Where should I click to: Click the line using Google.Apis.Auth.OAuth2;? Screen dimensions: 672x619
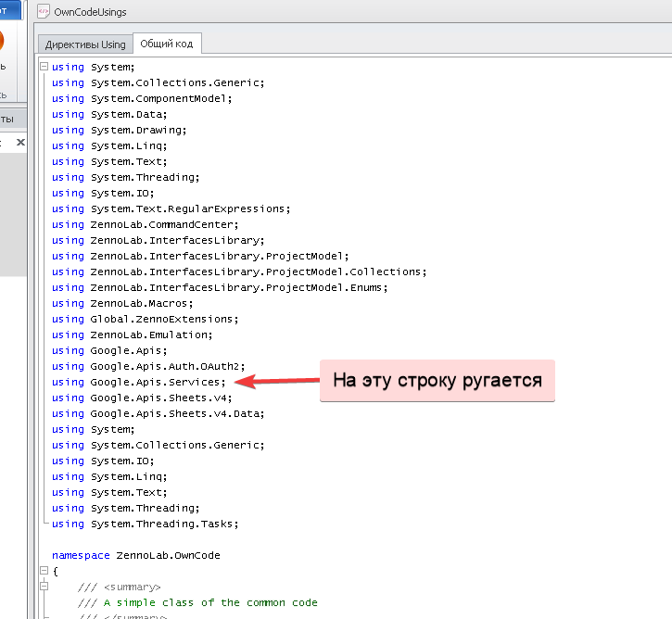tap(148, 366)
